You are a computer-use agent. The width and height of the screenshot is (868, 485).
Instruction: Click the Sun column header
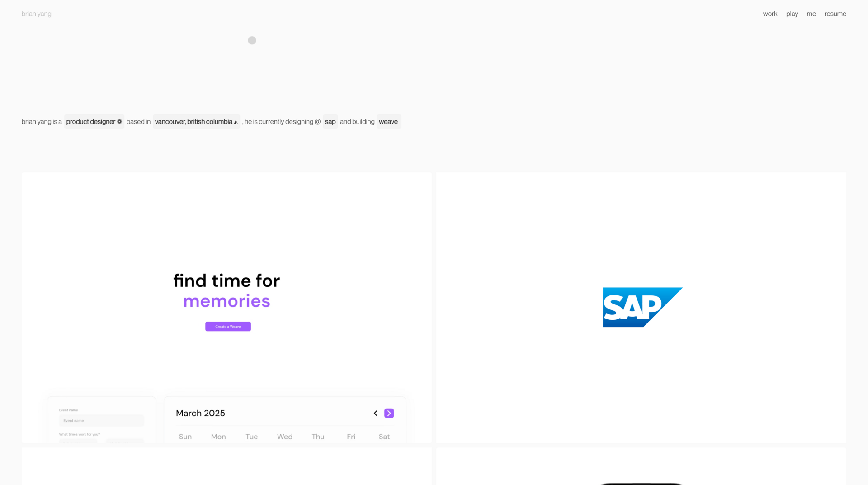[x=185, y=437]
